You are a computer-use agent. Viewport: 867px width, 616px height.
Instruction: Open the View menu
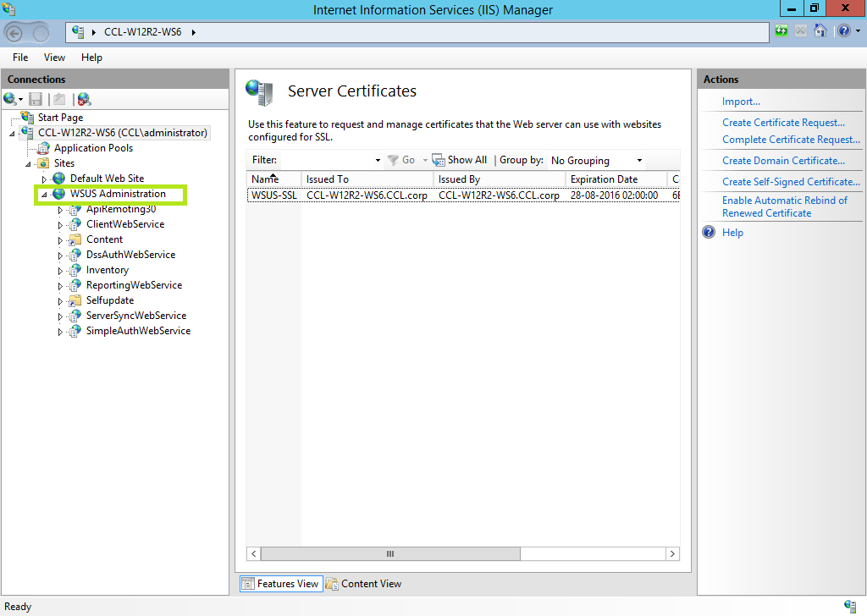[54, 58]
